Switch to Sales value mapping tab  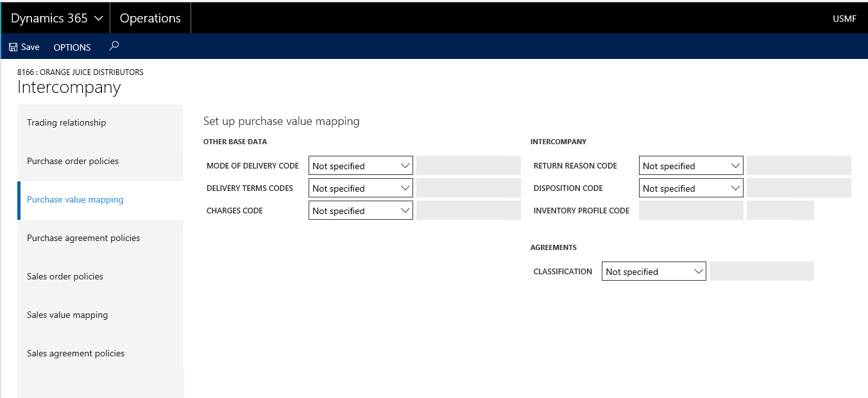point(67,315)
